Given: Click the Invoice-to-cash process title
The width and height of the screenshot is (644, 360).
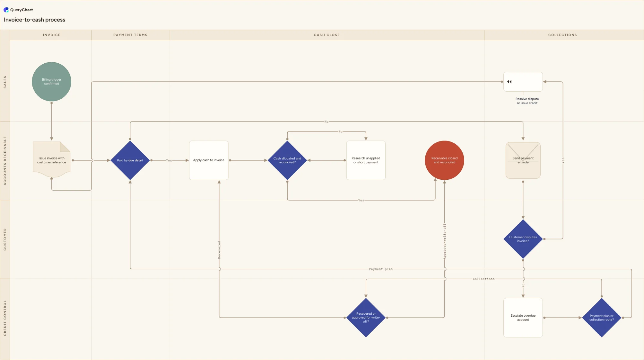Looking at the screenshot, I should coord(34,20).
